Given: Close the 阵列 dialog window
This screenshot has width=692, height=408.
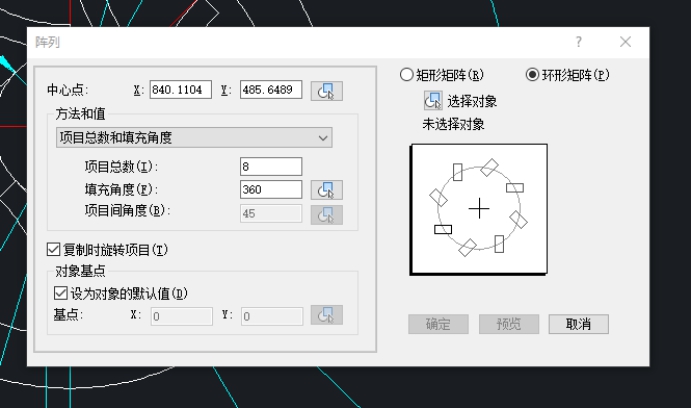Looking at the screenshot, I should point(626,42).
